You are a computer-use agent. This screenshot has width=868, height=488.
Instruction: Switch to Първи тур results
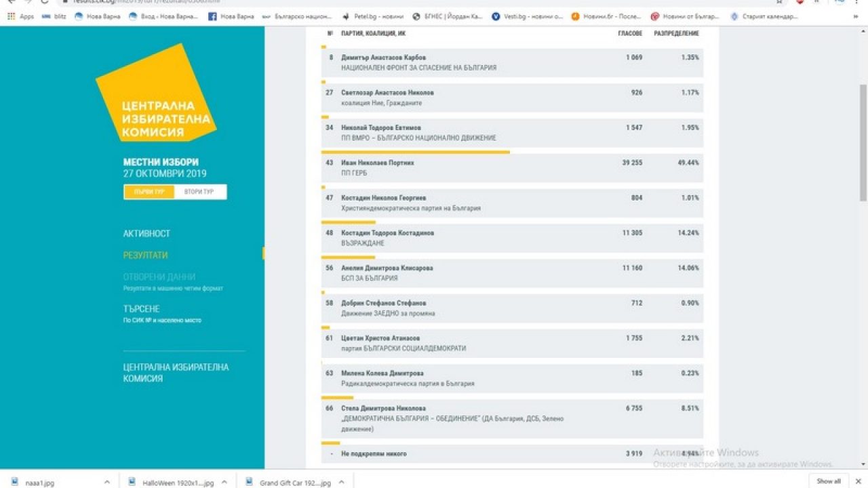pos(149,192)
